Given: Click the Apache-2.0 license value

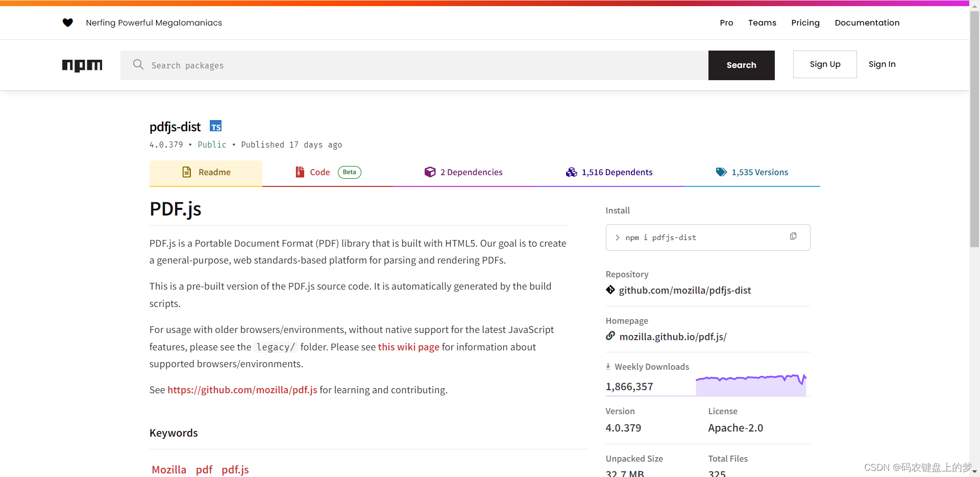Looking at the screenshot, I should [x=736, y=428].
